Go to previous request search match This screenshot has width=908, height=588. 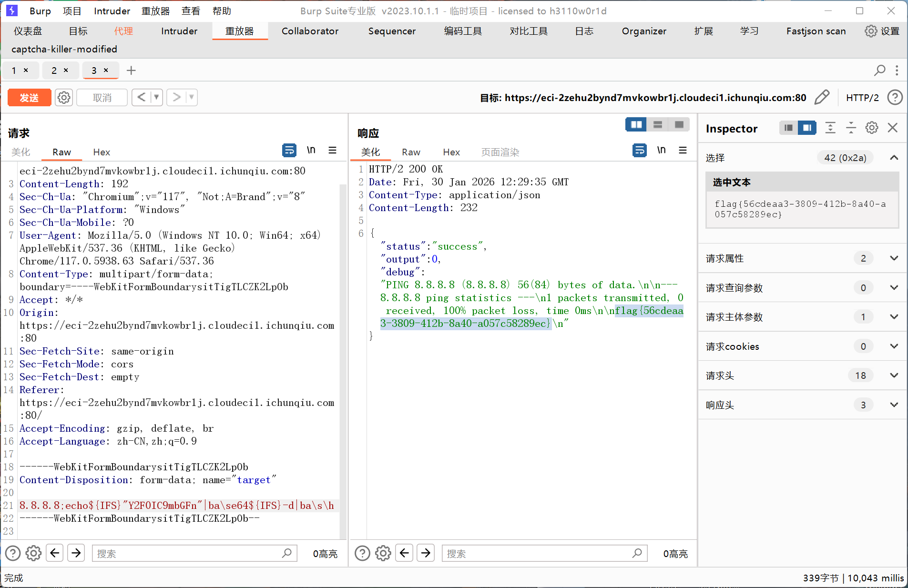55,553
